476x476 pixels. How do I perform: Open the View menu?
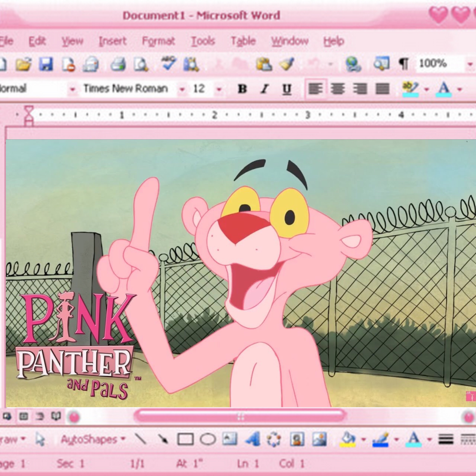pos(72,41)
